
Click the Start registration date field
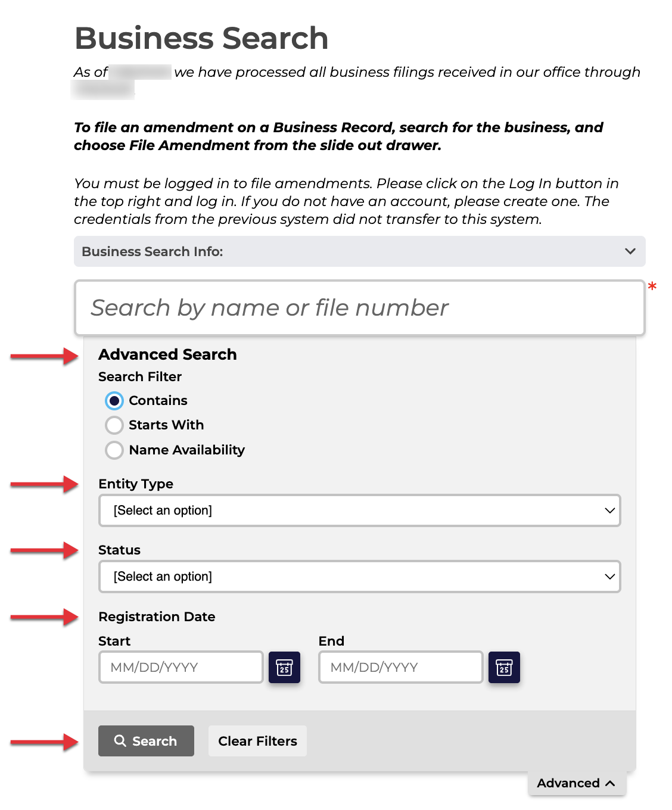181,667
